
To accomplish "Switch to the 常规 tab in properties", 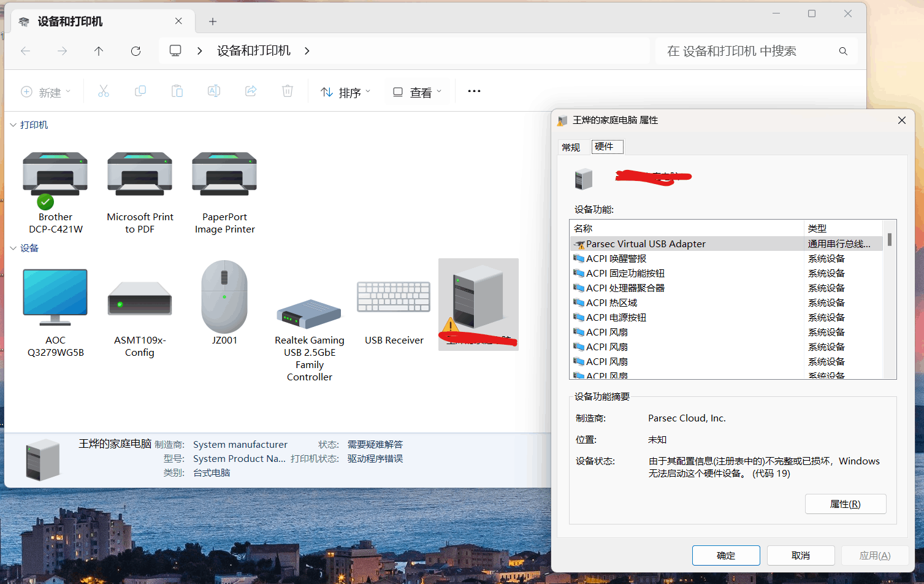I will pyautogui.click(x=571, y=147).
